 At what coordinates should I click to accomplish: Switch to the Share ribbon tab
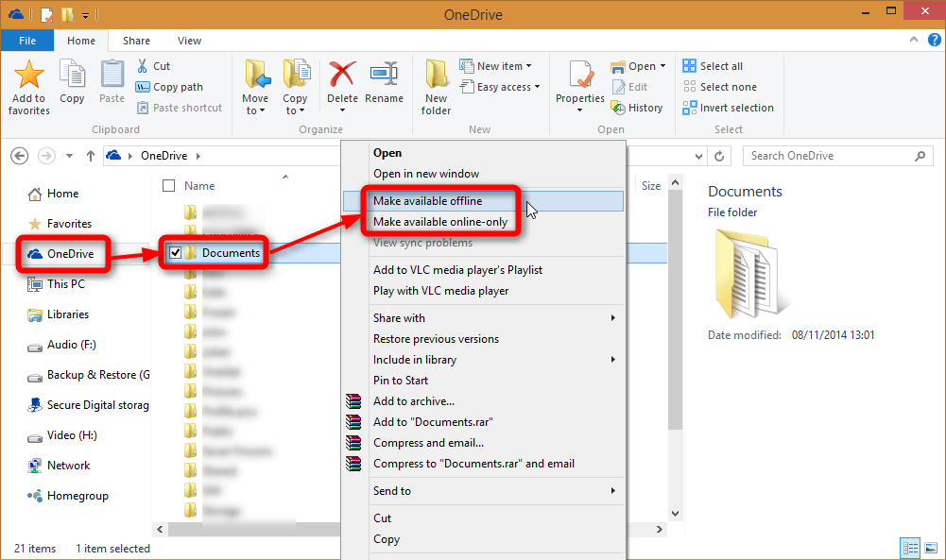135,41
